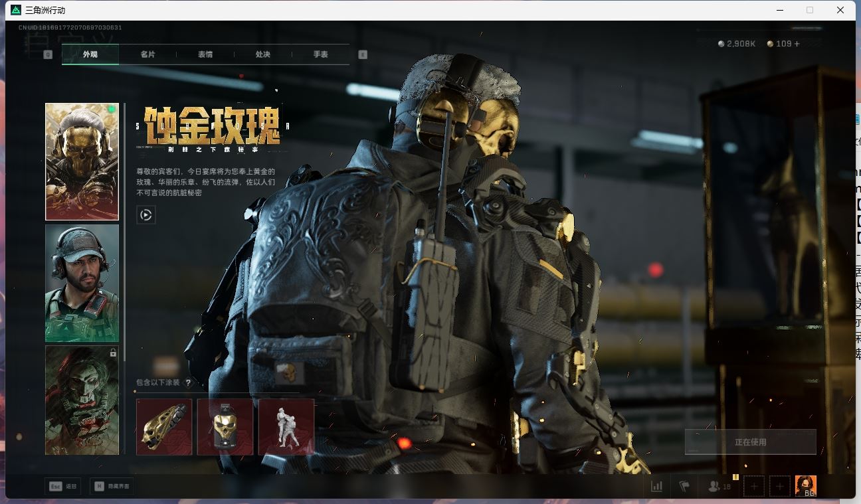
Task: Click the flags icon in bottom bar
Action: point(684,486)
